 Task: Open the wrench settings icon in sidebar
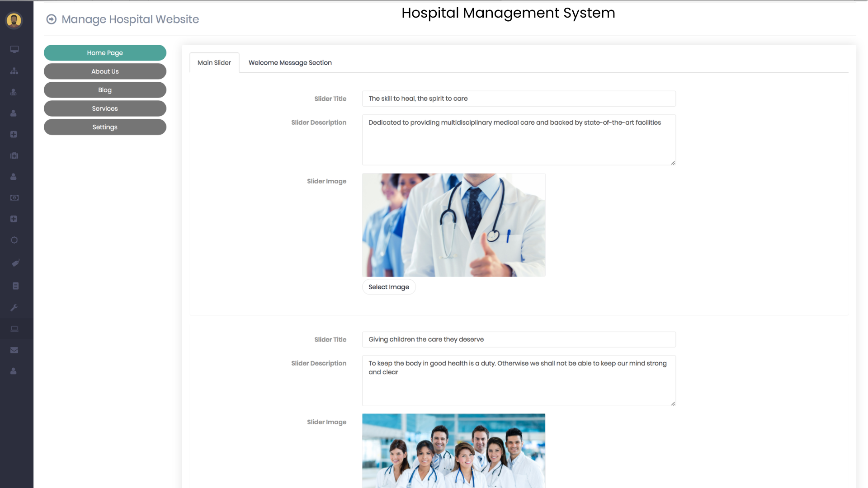coord(14,308)
